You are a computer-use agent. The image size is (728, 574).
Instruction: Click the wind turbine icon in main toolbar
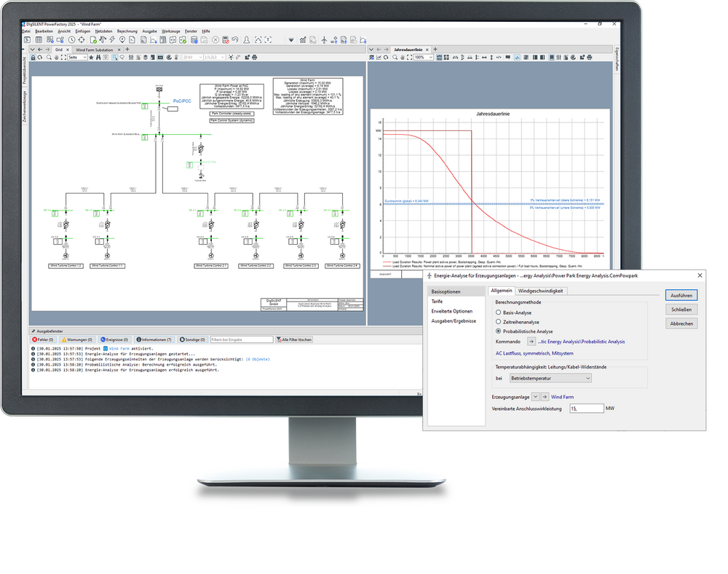324,39
